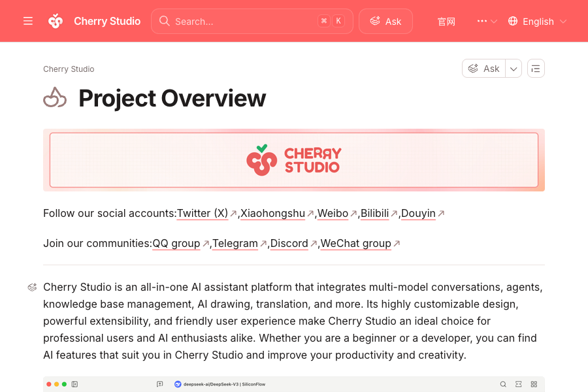
Task: Click the search icon in app screenshot
Action: 503,384
